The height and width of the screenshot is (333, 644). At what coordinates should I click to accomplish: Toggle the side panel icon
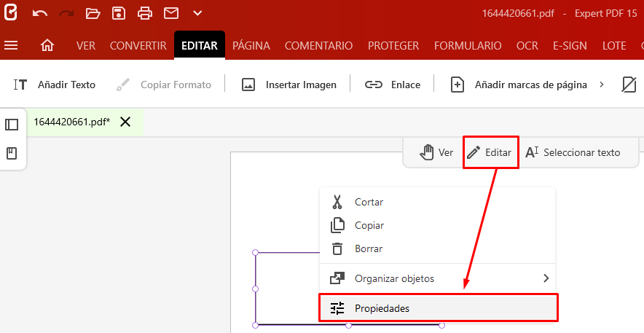point(12,125)
